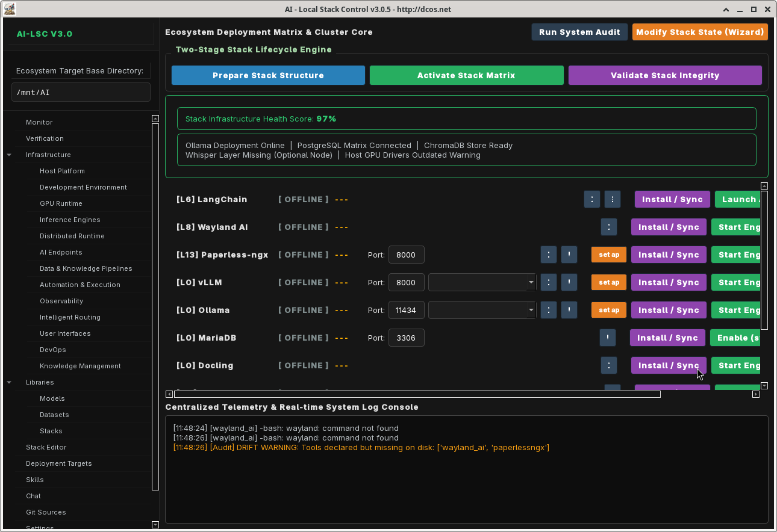777x532 pixels.
Task: Open Deployment Targets
Action: [59, 463]
